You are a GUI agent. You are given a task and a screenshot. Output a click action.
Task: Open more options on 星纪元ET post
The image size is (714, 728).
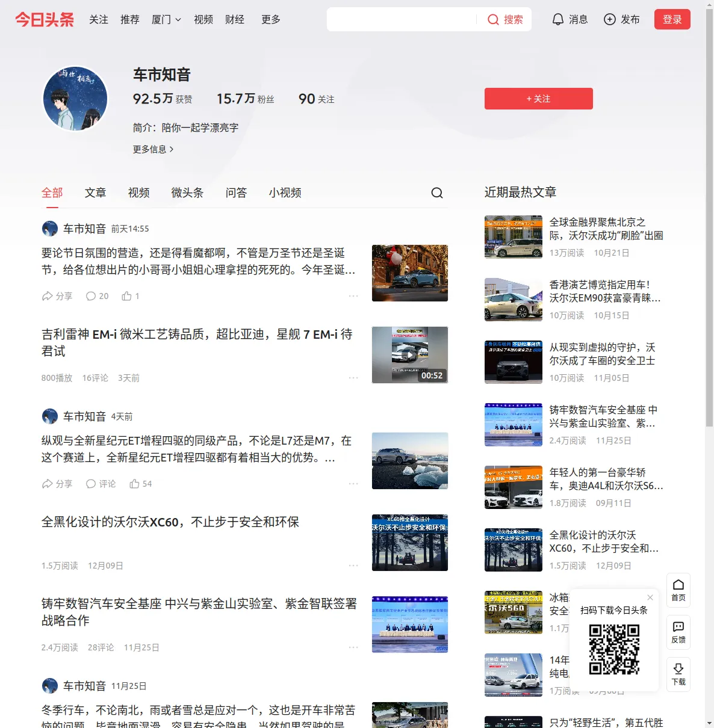point(353,484)
